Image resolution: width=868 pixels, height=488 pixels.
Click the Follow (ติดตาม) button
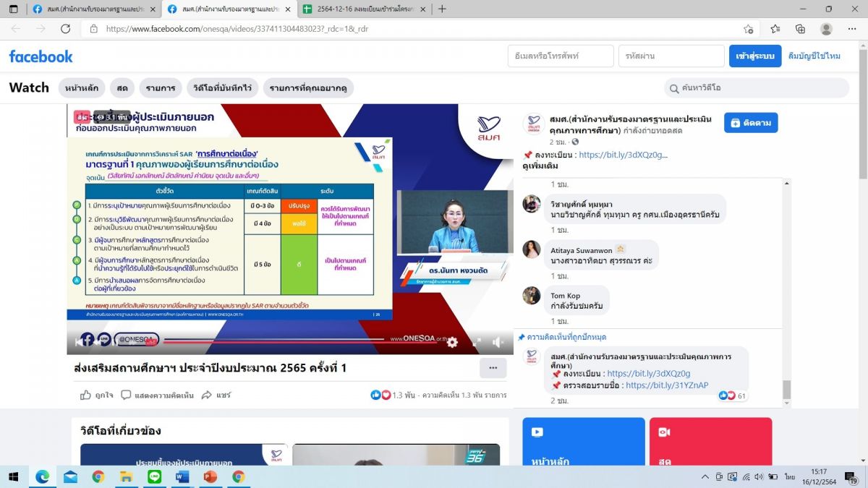751,123
